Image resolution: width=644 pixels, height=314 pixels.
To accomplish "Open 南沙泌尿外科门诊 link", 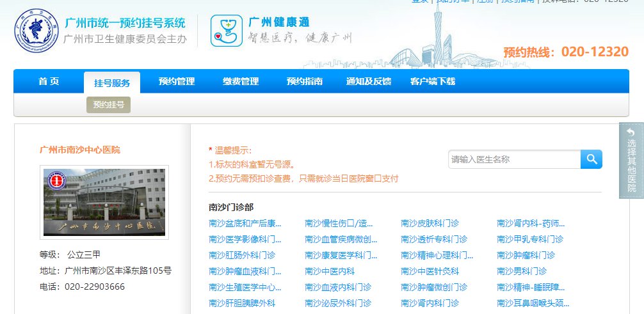I will (338, 303).
